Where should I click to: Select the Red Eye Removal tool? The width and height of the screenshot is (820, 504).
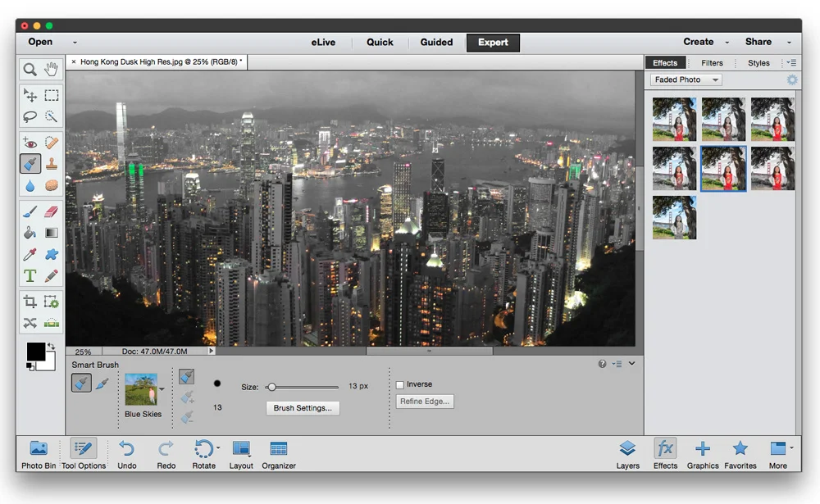30,142
